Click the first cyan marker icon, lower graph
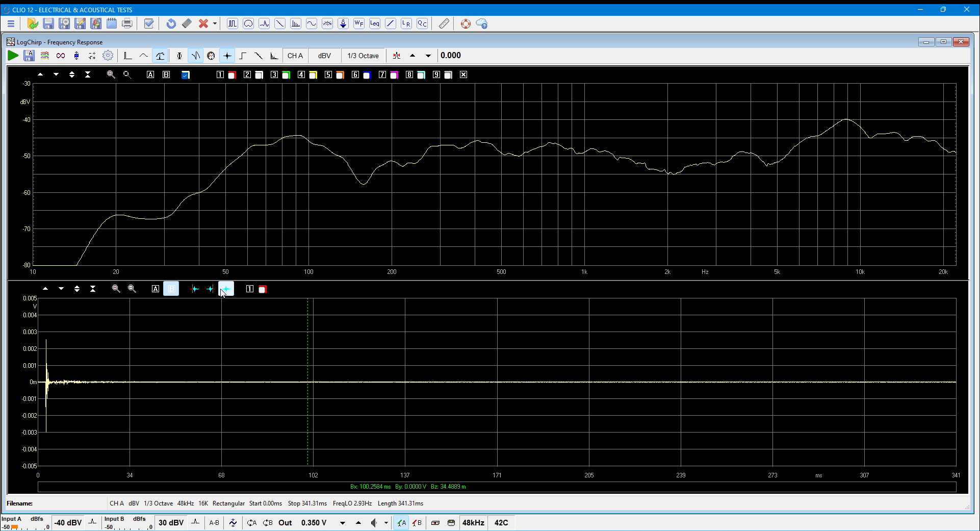This screenshot has width=980, height=531. [195, 289]
